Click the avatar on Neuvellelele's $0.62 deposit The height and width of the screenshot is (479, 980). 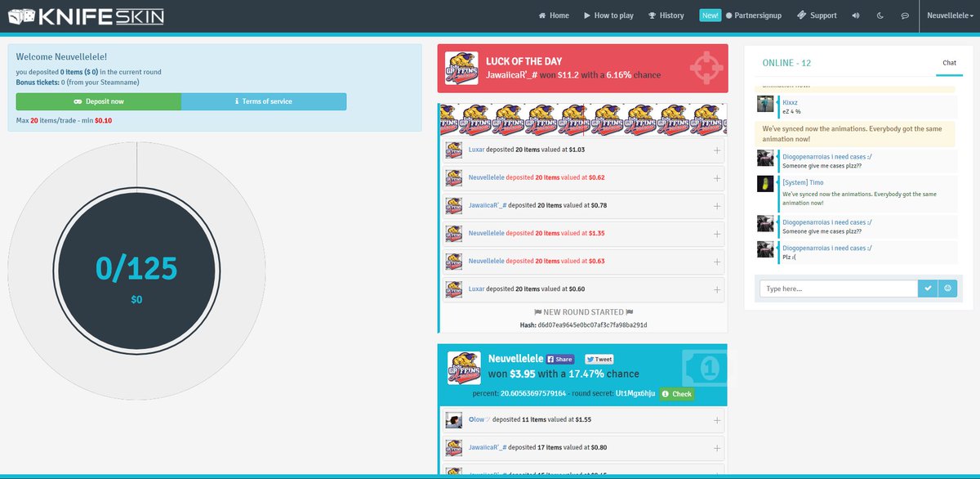pos(454,178)
